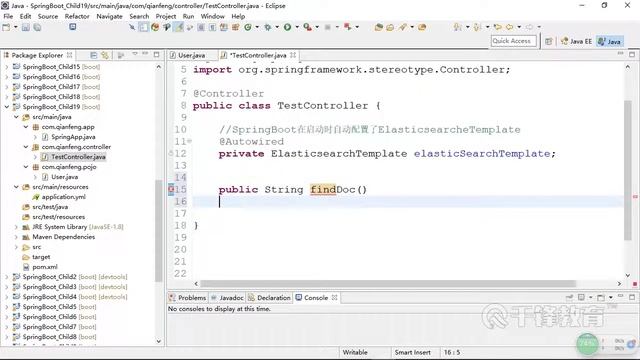
Task: Open the File menu
Action: tap(8, 16)
